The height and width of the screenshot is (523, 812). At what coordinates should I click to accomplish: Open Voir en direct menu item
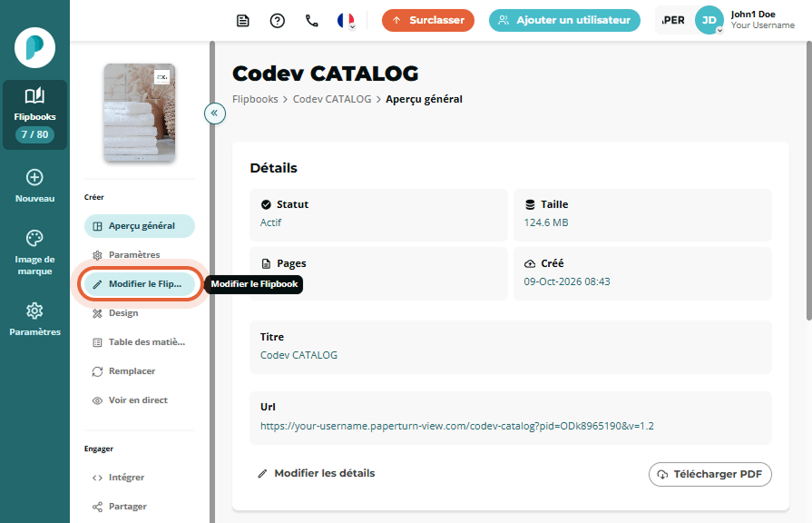point(140,400)
